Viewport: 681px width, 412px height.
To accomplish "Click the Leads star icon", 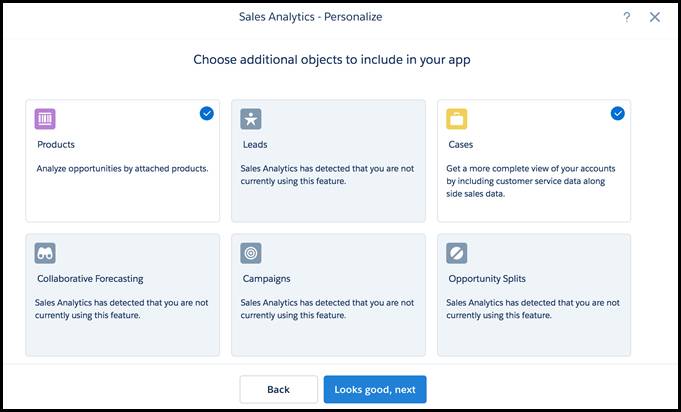I will pyautogui.click(x=251, y=119).
